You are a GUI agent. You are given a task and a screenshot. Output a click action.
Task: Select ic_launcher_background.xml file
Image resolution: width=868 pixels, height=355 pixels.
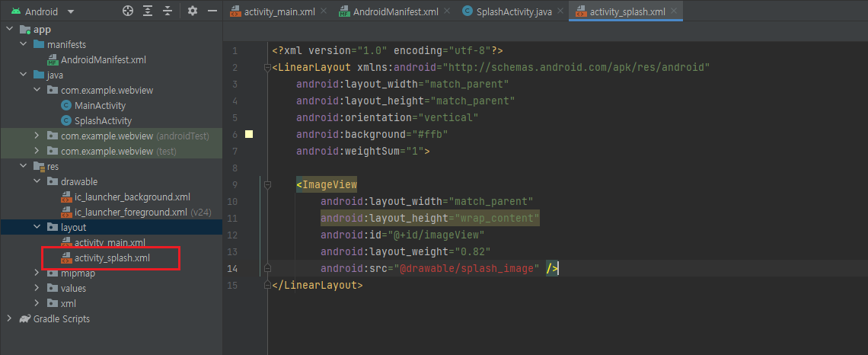point(132,197)
